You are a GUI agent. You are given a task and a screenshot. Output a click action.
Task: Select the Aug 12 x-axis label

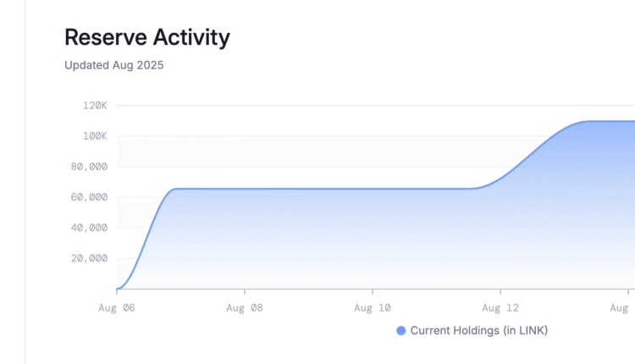(x=500, y=308)
